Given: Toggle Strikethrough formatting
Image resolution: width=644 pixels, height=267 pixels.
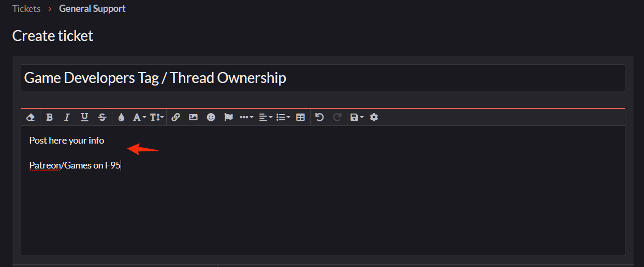Looking at the screenshot, I should 102,117.
